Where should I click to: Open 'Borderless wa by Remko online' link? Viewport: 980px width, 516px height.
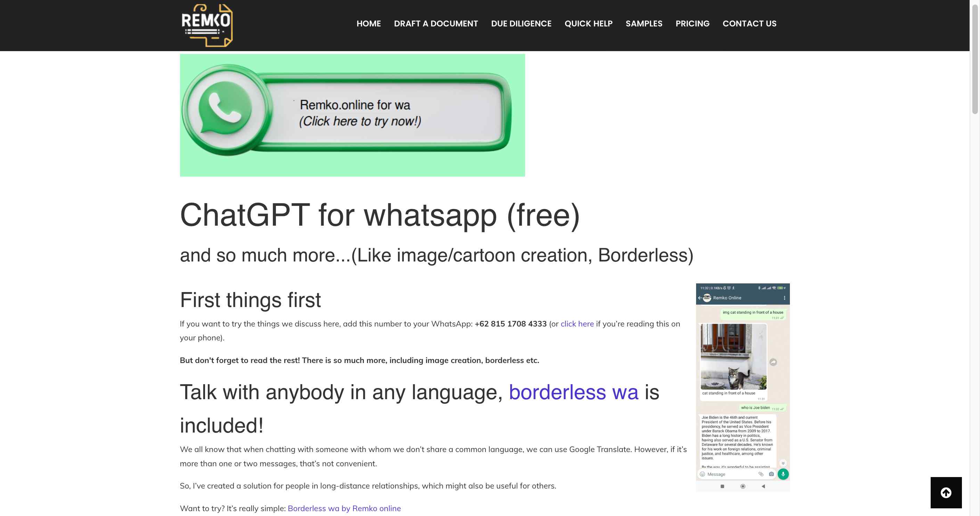344,508
